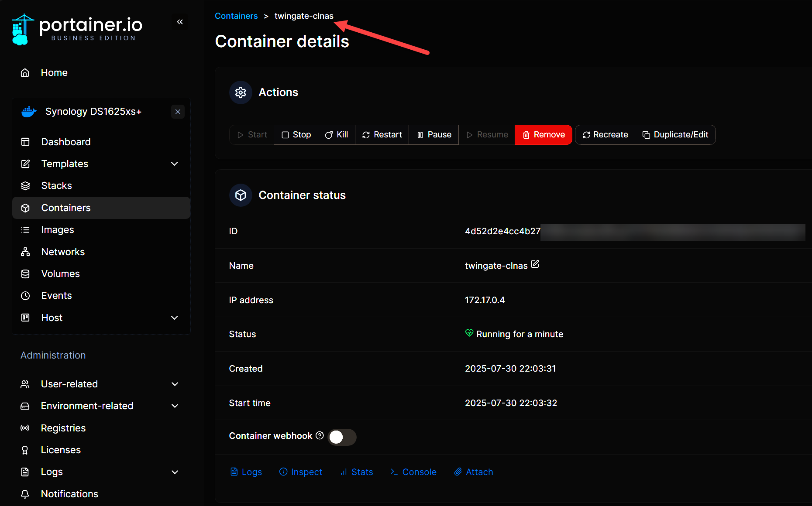The image size is (812, 506).
Task: Click the help icon next to Container webhook
Action: (x=320, y=435)
